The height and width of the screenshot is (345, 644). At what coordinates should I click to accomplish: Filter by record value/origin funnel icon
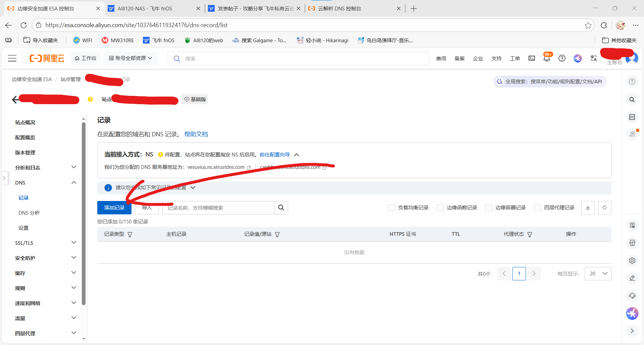(277, 234)
